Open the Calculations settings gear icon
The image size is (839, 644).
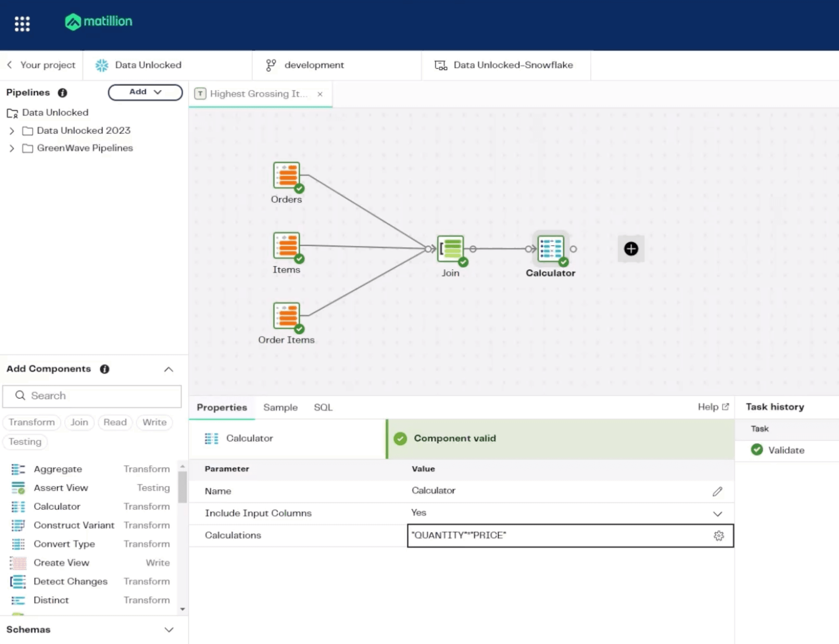coord(718,536)
